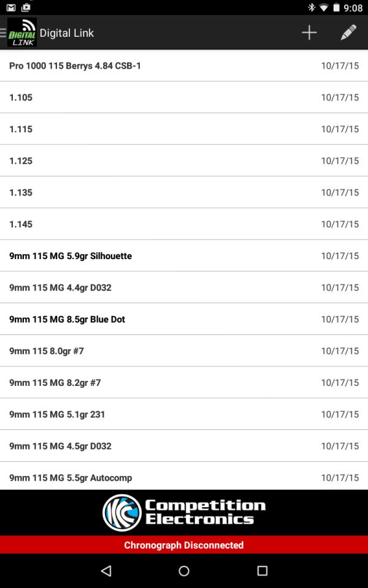The image size is (368, 588).
Task: Tap the Competition Electronics logo banner
Action: click(184, 513)
